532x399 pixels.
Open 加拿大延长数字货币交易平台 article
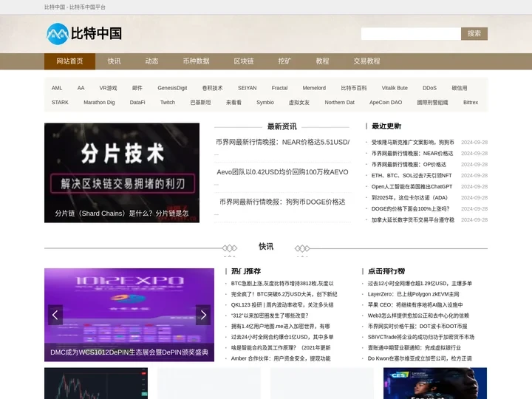point(412,220)
